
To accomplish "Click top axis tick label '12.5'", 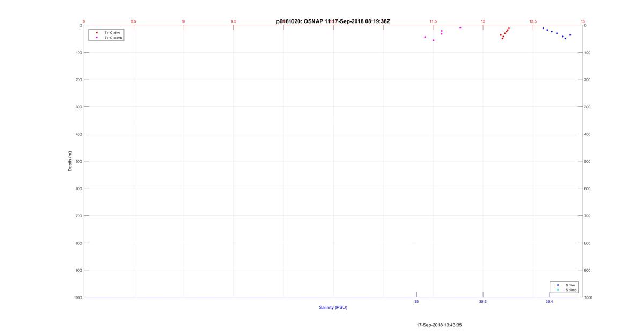I will click(x=533, y=21).
